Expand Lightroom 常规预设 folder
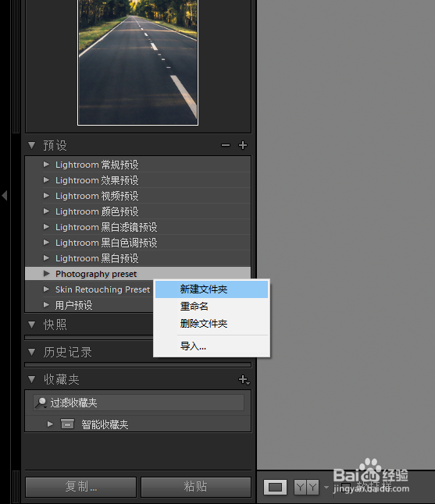 (x=46, y=165)
